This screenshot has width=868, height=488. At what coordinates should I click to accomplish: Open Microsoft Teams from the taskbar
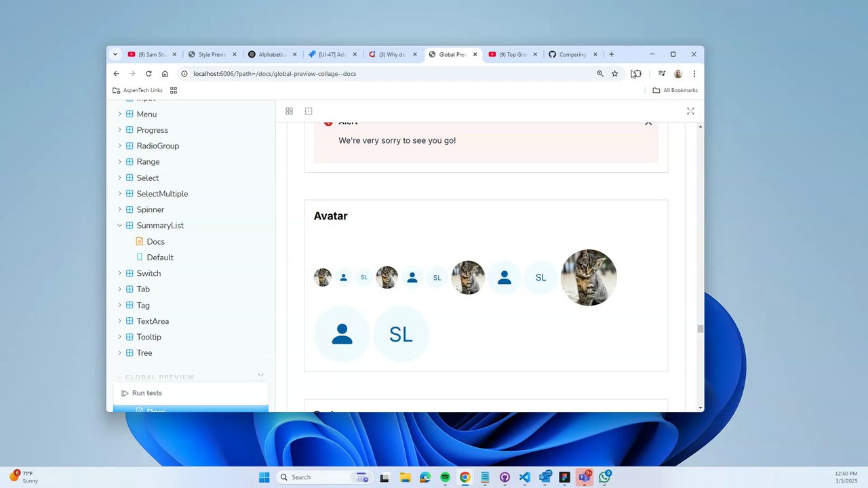click(x=584, y=477)
